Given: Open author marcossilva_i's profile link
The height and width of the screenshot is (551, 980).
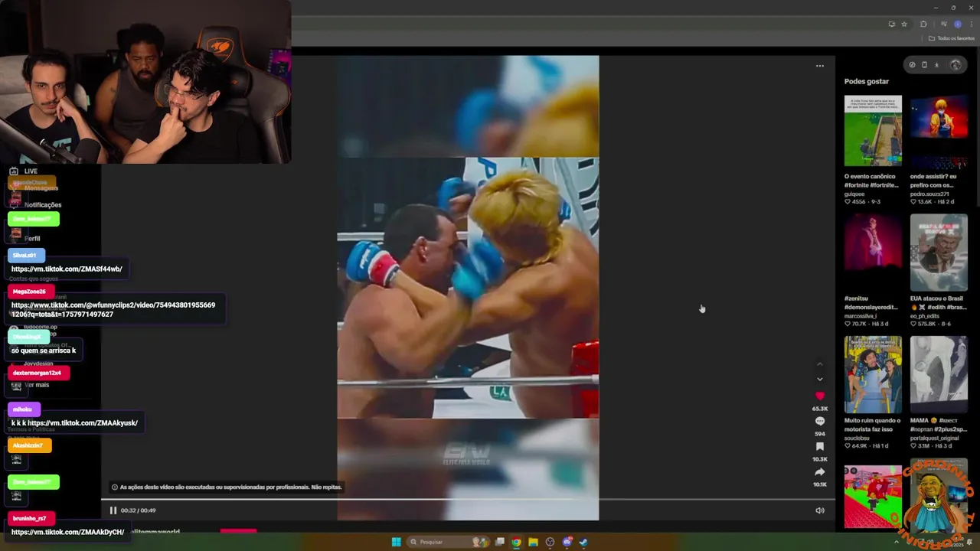Looking at the screenshot, I should [860, 315].
